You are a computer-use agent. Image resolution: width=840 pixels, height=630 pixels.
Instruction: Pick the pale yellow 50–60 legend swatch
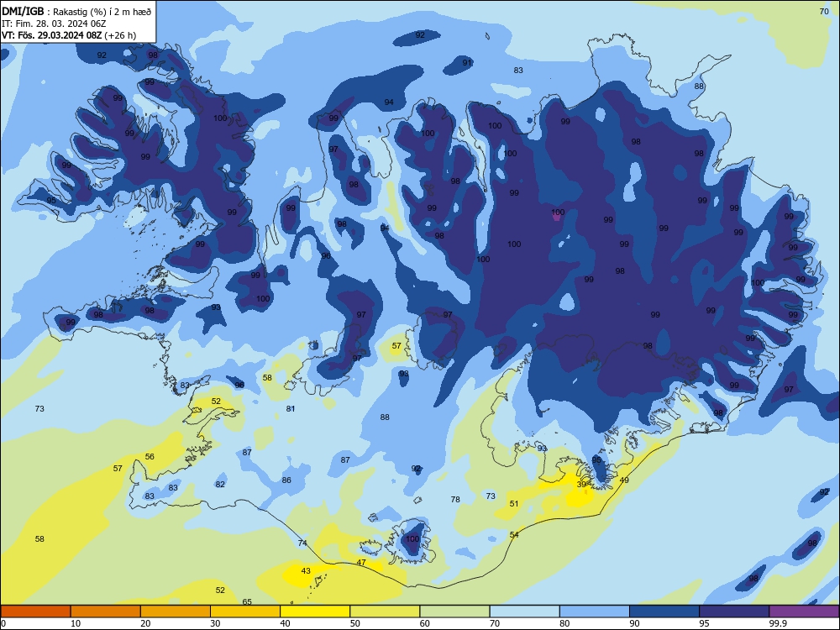point(385,612)
